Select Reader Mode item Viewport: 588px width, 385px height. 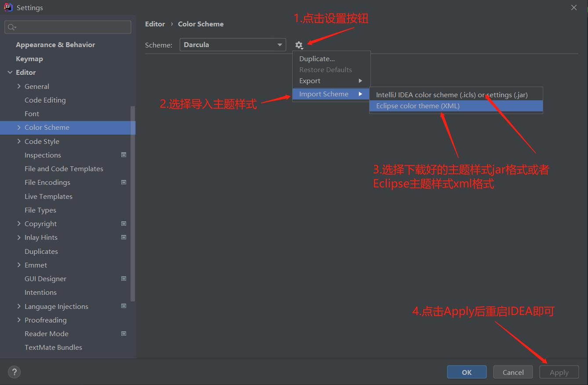47,334
